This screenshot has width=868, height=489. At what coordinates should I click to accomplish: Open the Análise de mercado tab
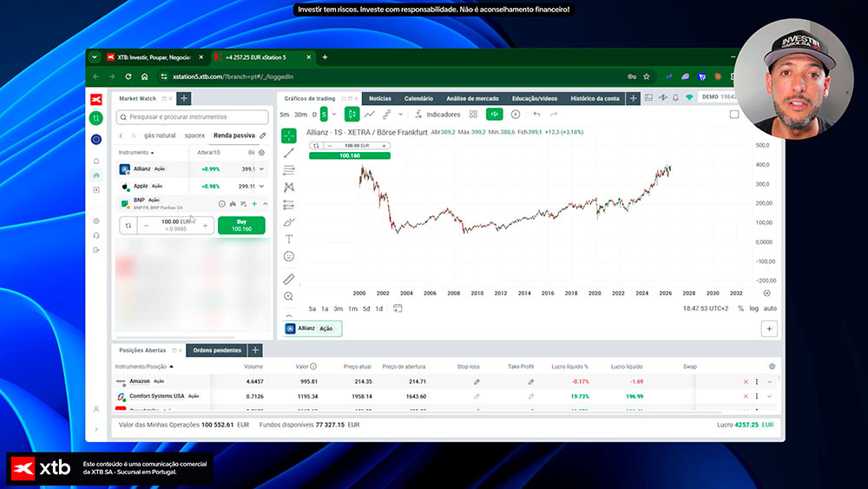472,98
